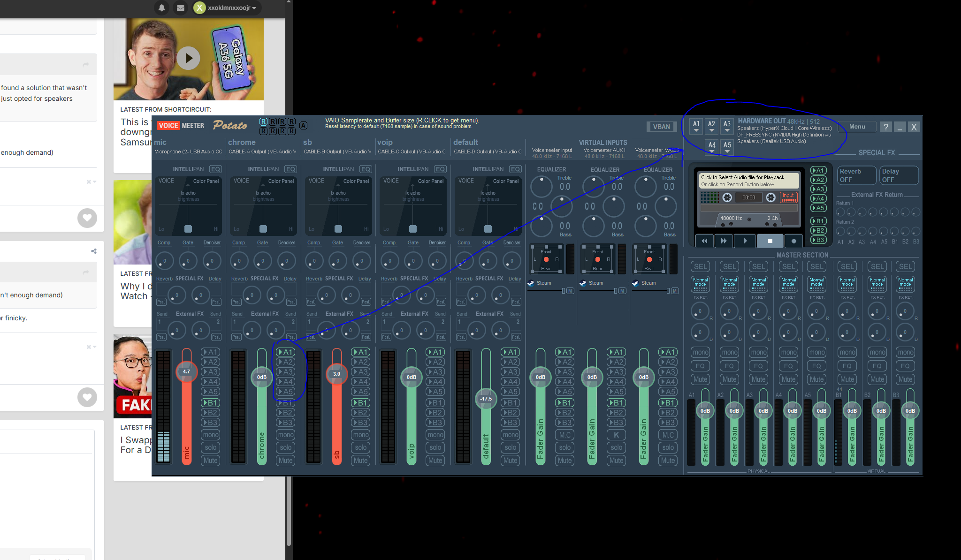Toggle EQ on the B1 master bus

[847, 366]
